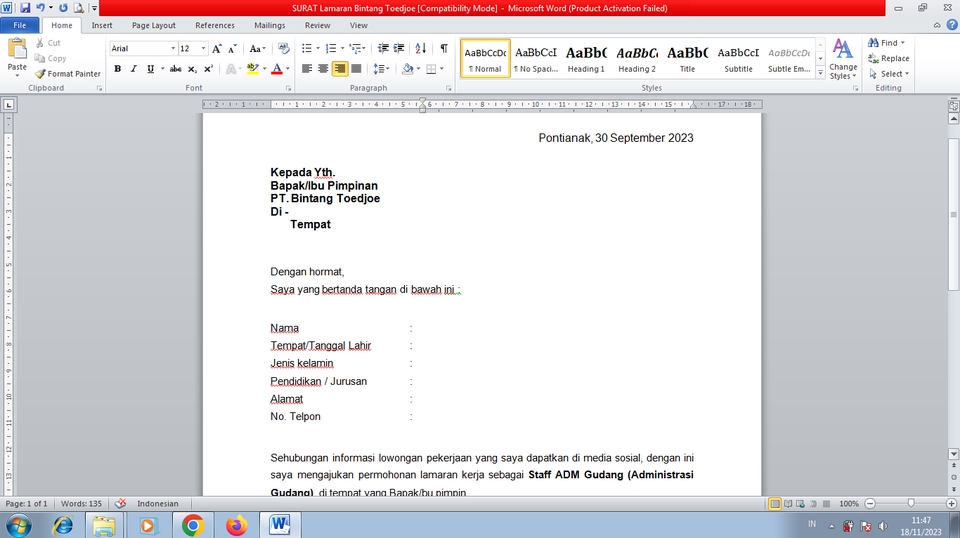Screen dimensions: 960x538
Task: Click the View Ruler icon above scrollbar
Action: click(953, 105)
